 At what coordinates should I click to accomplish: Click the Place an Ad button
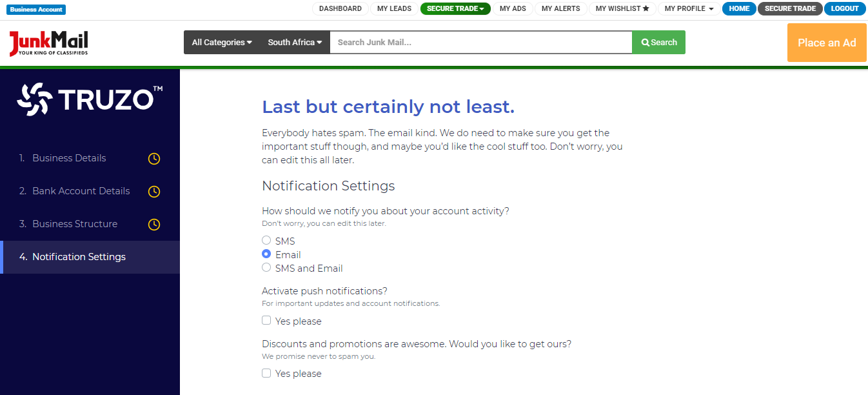pyautogui.click(x=826, y=42)
